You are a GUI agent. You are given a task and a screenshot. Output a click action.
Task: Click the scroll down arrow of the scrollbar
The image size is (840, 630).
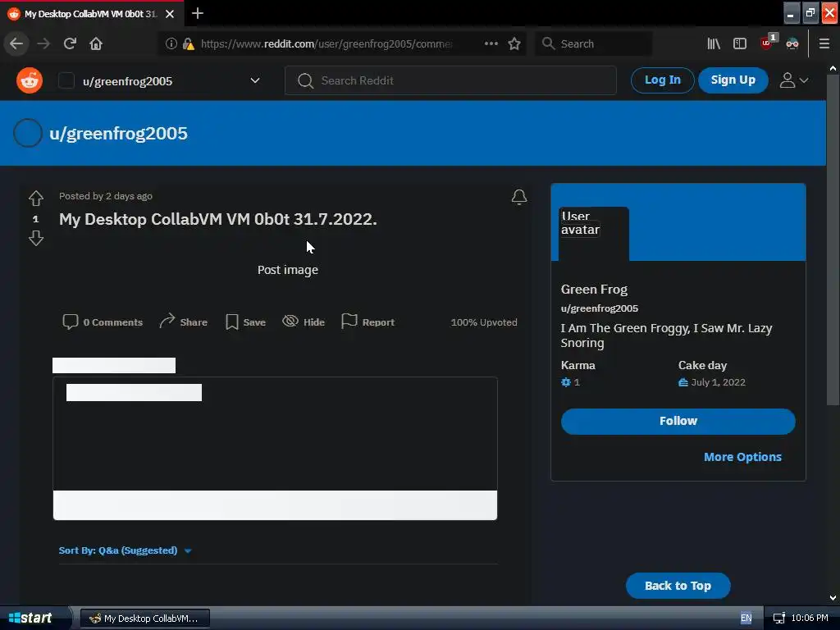click(x=833, y=597)
